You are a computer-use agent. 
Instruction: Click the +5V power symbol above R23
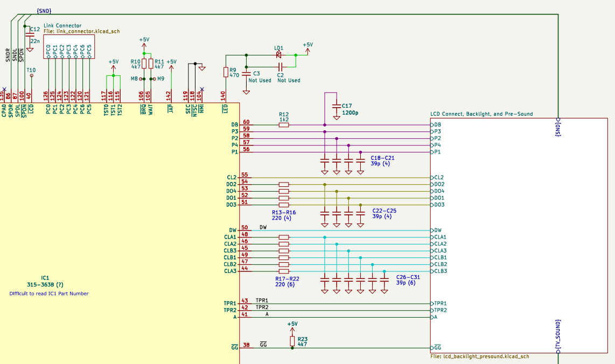point(292,325)
